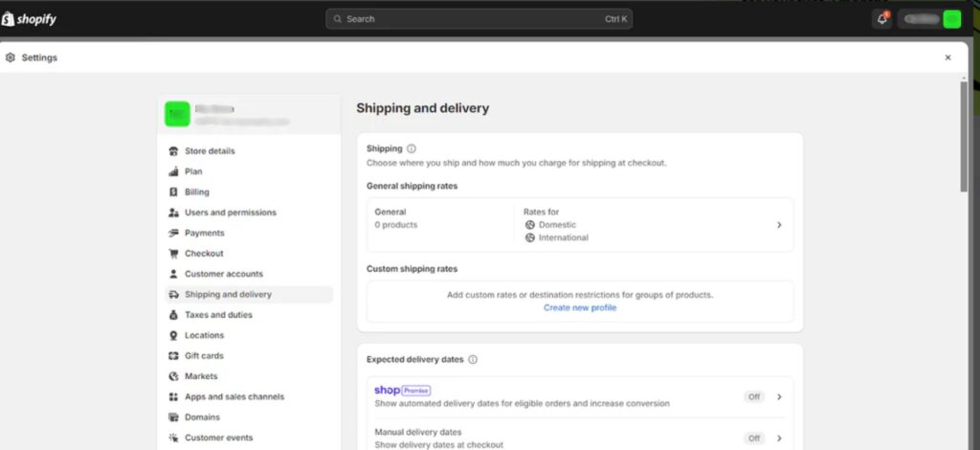Expand the Manual delivery dates chevron
This screenshot has width=980, height=450.
tap(779, 439)
